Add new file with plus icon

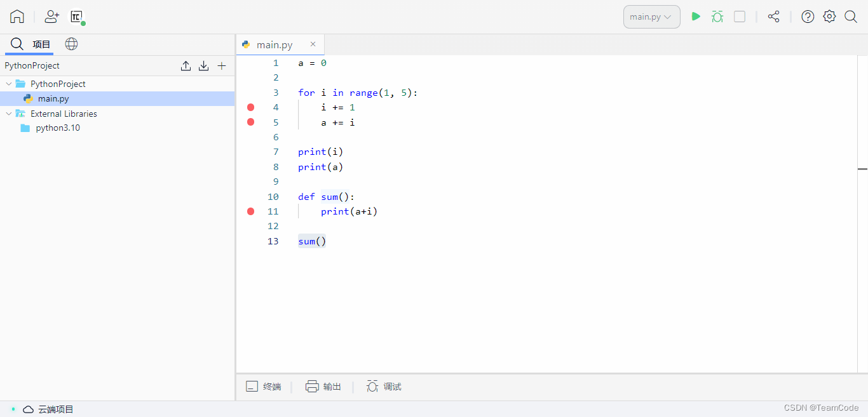tap(222, 65)
